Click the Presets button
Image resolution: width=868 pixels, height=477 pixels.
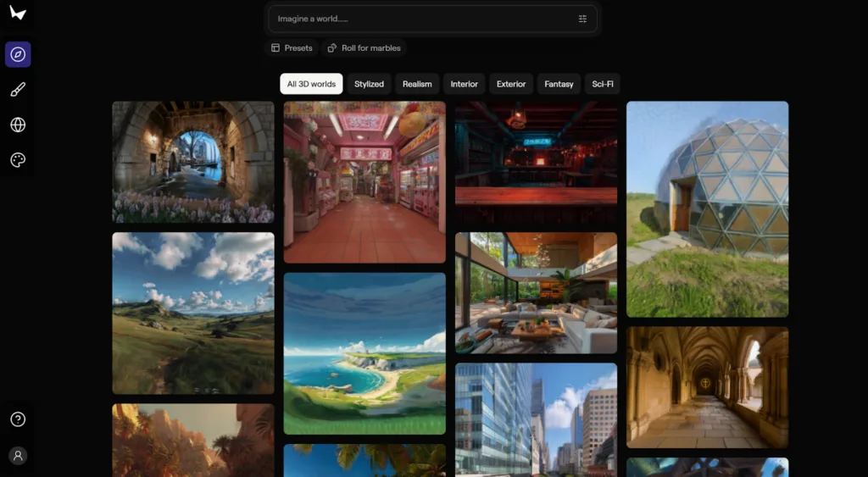[292, 48]
